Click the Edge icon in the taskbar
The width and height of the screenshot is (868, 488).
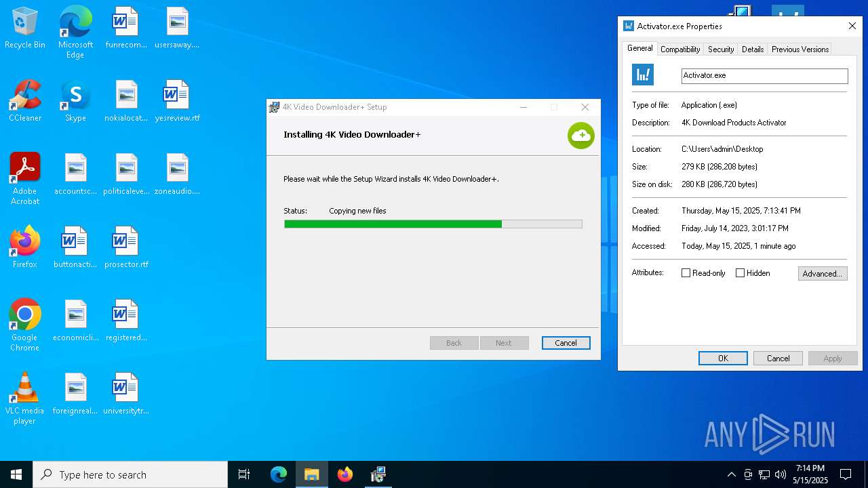[279, 474]
